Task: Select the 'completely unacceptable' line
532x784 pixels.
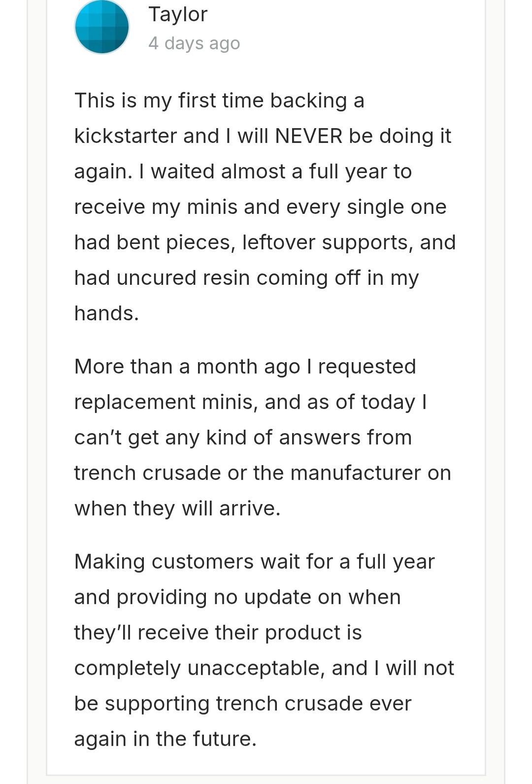Action: pos(264,669)
